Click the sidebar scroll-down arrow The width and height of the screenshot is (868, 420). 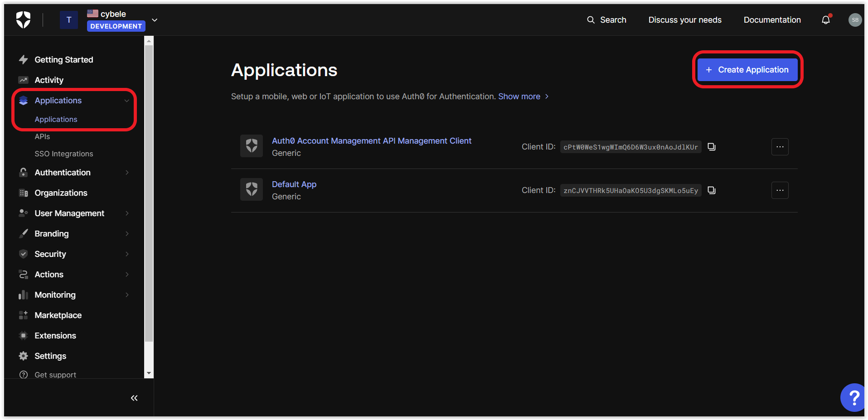(x=149, y=373)
